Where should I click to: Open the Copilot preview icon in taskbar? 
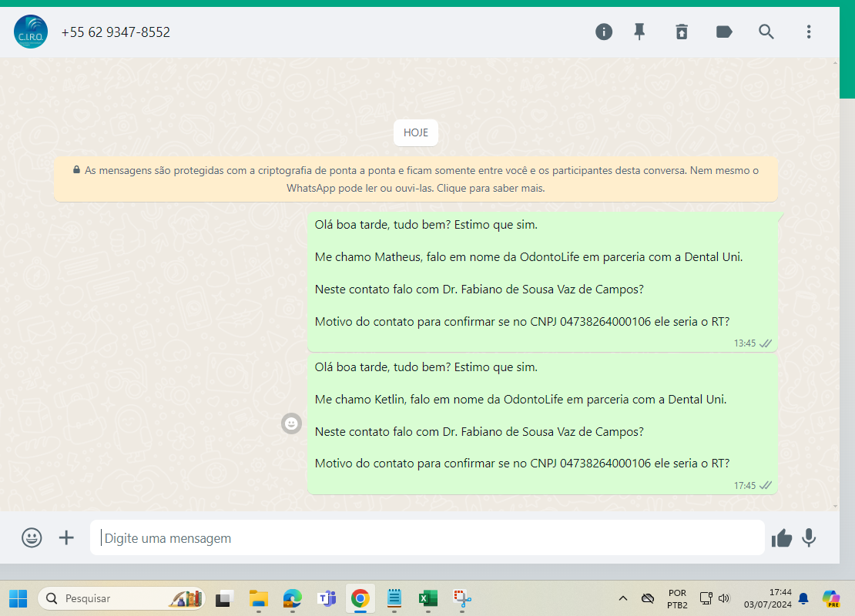click(x=832, y=598)
